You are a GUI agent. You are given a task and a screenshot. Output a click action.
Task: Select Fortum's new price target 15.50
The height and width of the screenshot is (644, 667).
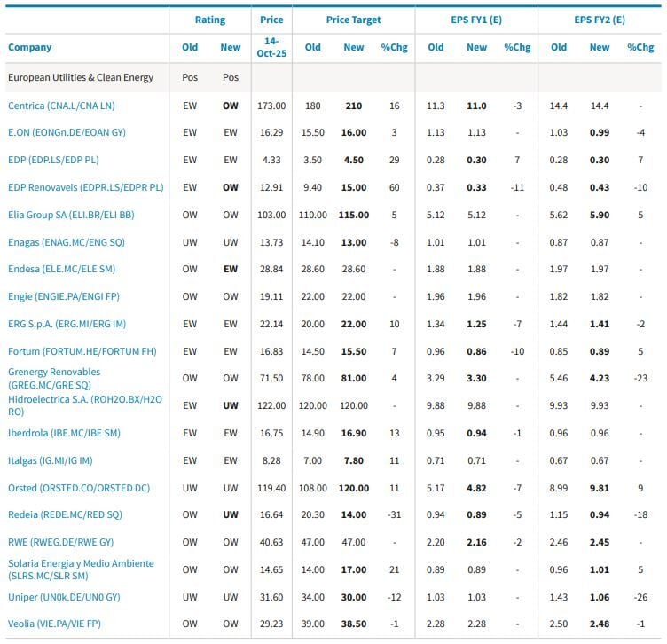click(x=354, y=351)
